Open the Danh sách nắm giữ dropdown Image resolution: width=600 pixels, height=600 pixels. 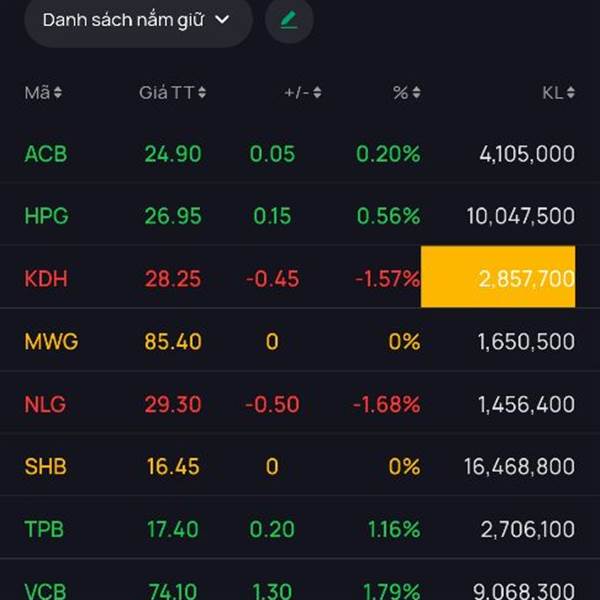[x=137, y=20]
